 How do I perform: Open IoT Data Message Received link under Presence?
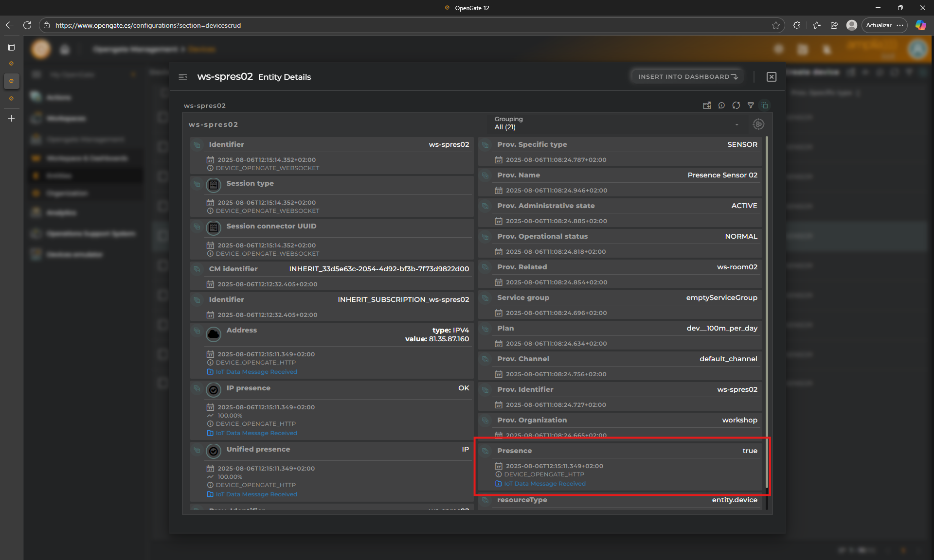pos(544,484)
